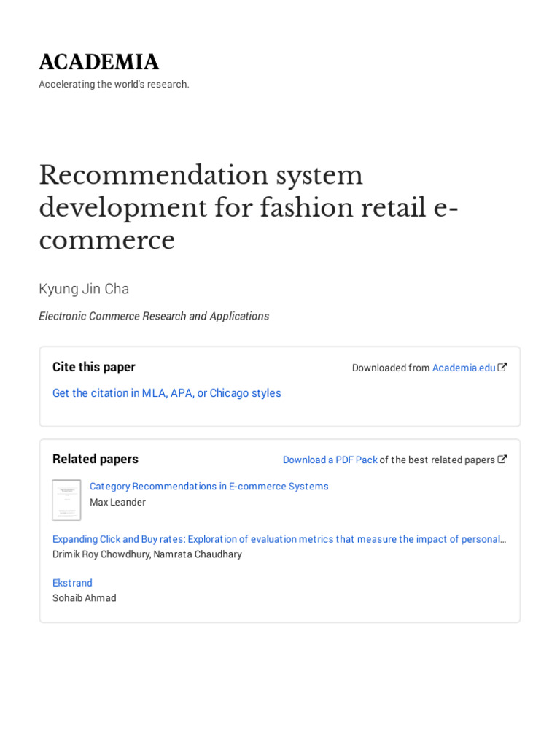The width and height of the screenshot is (560, 747).
Task: Click author name Kyung Jin Cha
Action: pyautogui.click(x=84, y=289)
